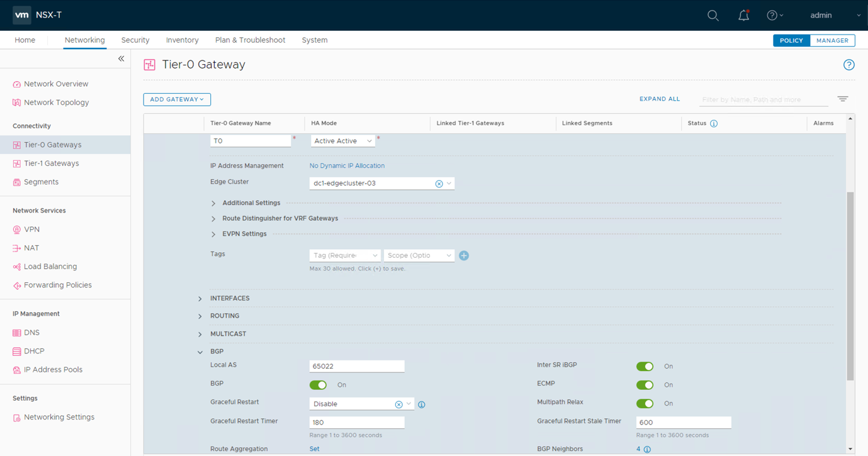
Task: Open the HA Mode Active Active dropdown
Action: click(x=343, y=141)
